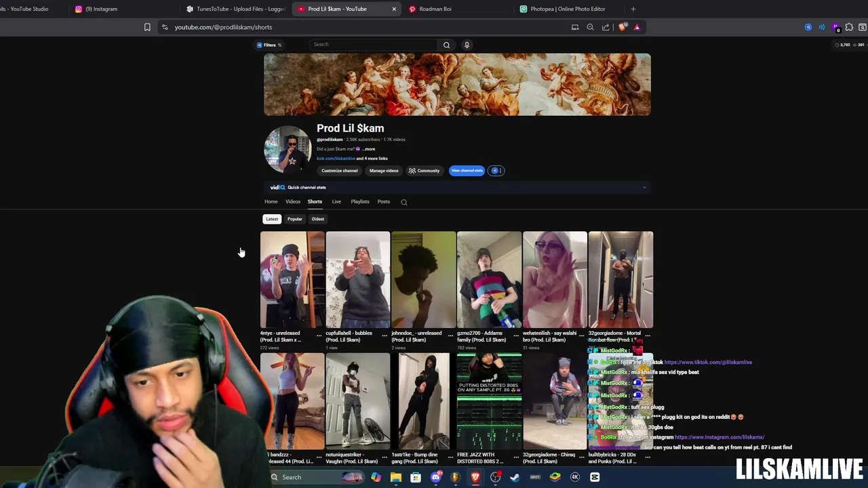Screen dimensions: 868x488
Task: Open Microsoft Store on the taskbar
Action: pyautogui.click(x=416, y=477)
